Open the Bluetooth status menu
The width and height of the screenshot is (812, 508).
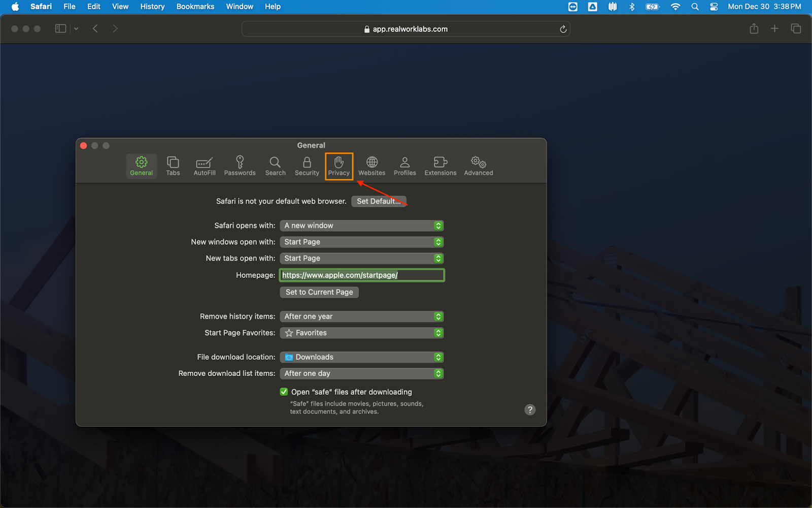coord(632,7)
